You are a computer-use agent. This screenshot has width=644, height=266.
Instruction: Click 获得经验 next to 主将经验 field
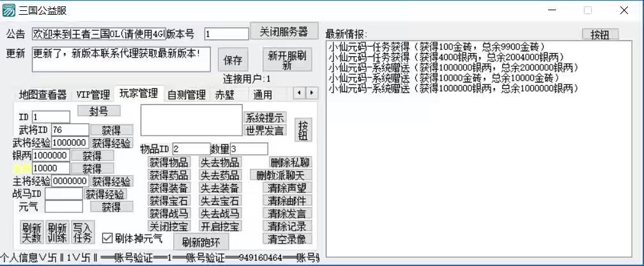coord(111,182)
